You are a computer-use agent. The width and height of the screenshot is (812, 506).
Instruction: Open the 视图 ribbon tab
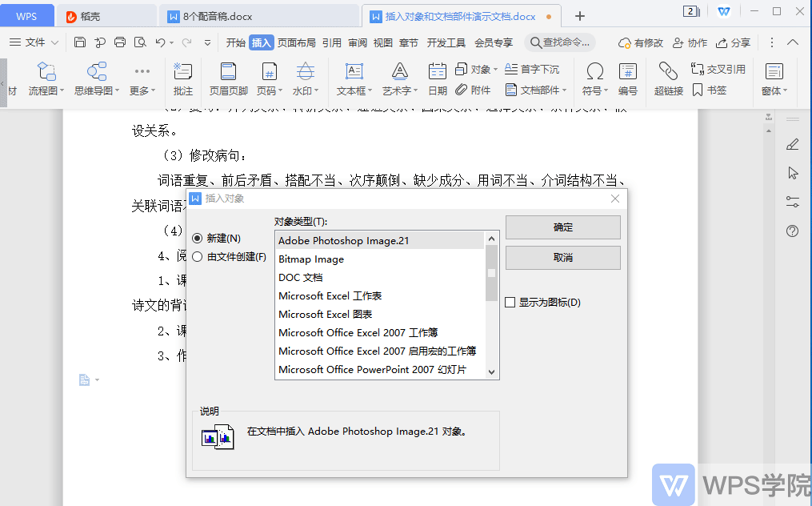pyautogui.click(x=382, y=42)
